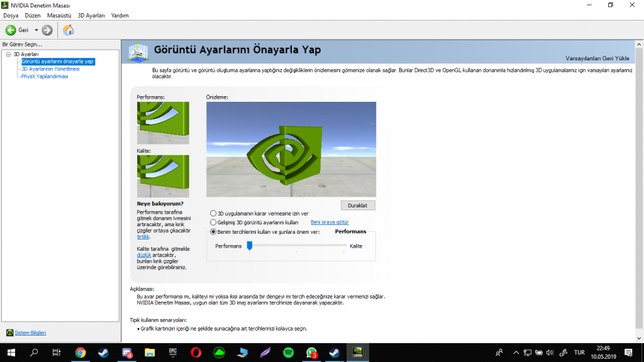This screenshot has height=362, width=644.
Task: Open Task View on the taskbar
Action: pos(56,353)
